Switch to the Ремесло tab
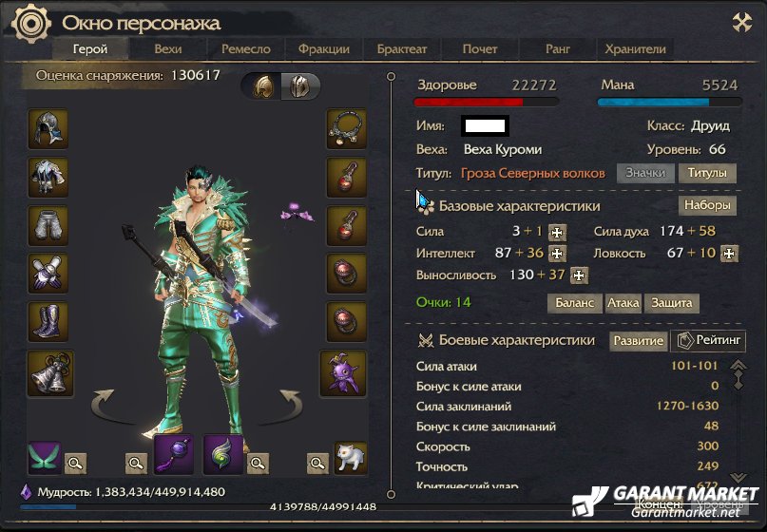The image size is (767, 532). (245, 48)
